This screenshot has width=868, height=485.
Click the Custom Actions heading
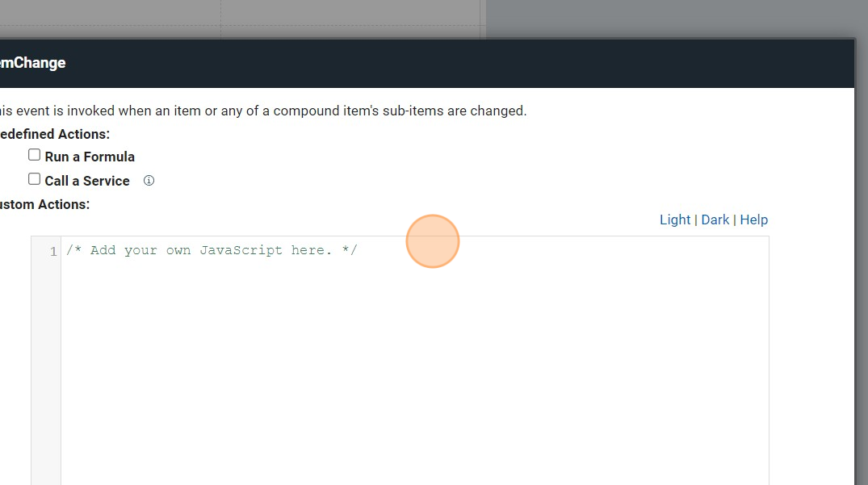(45, 204)
